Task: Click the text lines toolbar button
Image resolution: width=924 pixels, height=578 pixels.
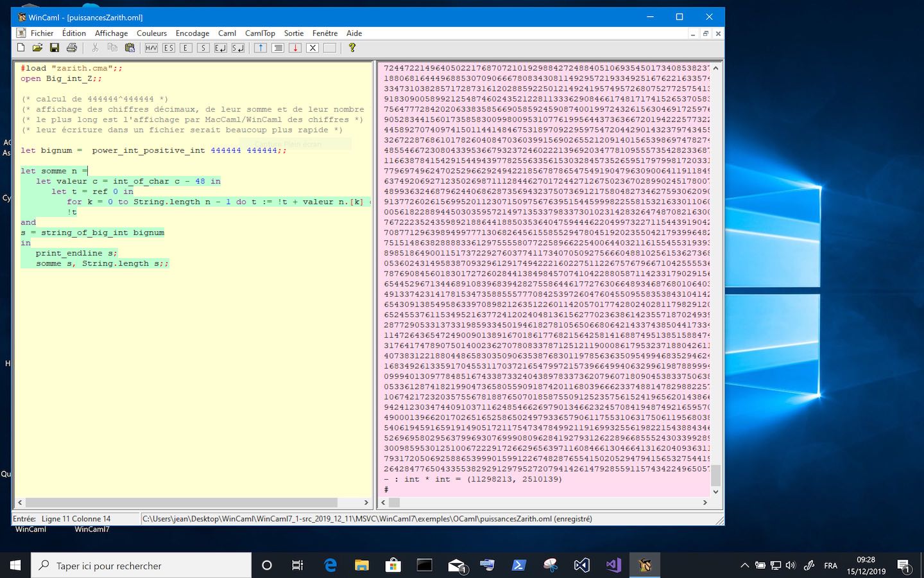Action: (278, 48)
